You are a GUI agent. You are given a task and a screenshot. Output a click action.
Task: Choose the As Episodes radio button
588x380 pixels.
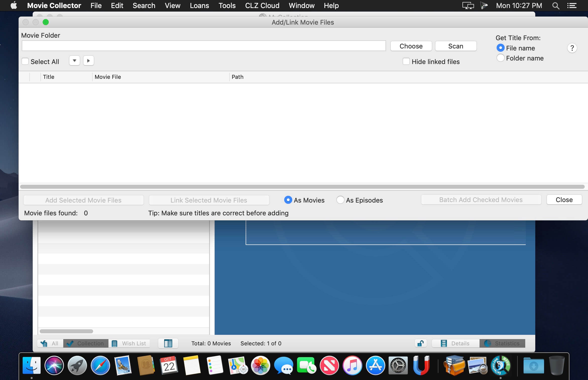(x=340, y=200)
